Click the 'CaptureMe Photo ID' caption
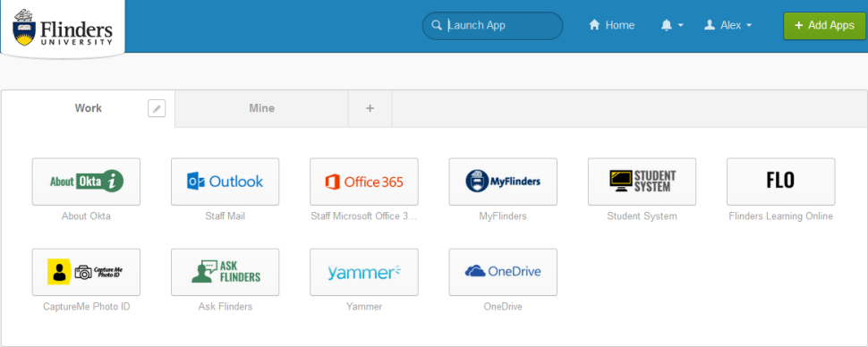 point(87,307)
